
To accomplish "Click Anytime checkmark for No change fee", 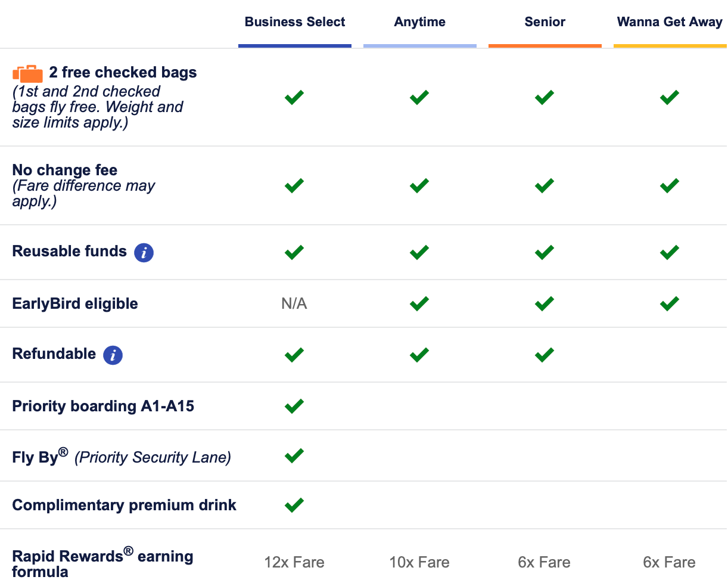I will pyautogui.click(x=419, y=185).
